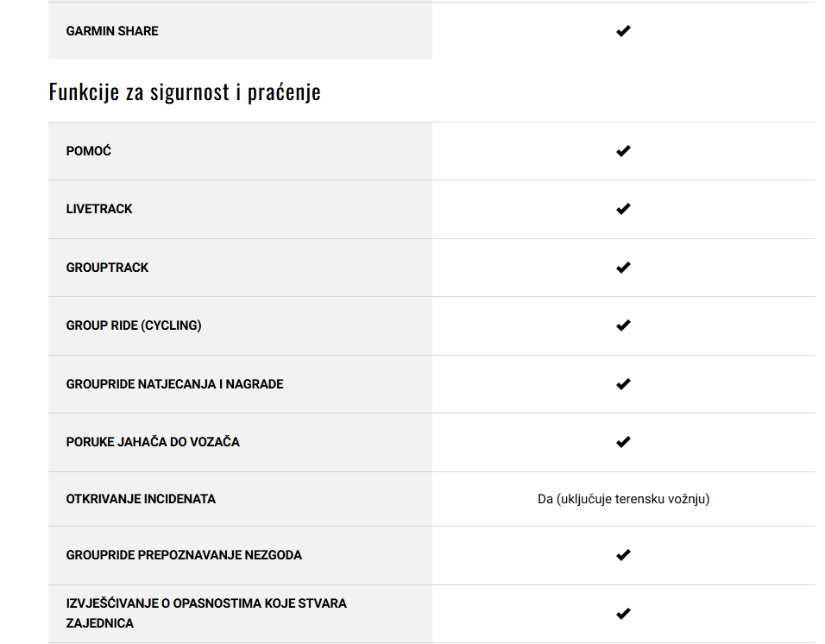This screenshot has width=825, height=644.
Task: Click the Group Ride (Cycling) checkmark
Action: 623,325
